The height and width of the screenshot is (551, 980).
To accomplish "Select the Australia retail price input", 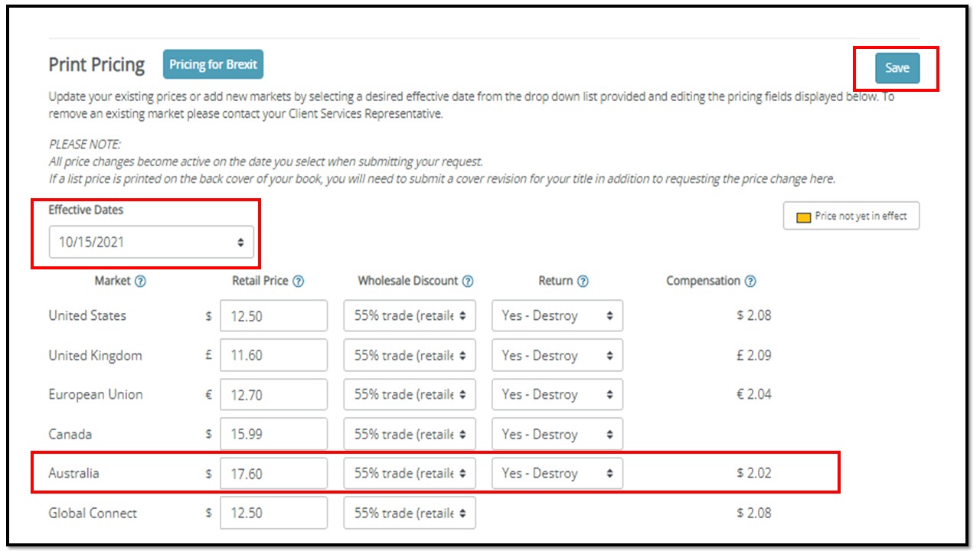I will point(273,474).
